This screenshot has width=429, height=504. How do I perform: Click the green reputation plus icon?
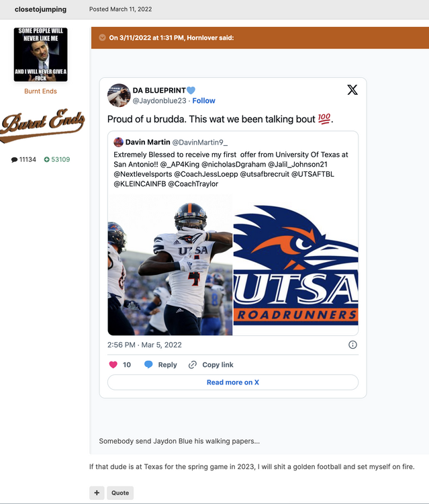[x=46, y=159]
